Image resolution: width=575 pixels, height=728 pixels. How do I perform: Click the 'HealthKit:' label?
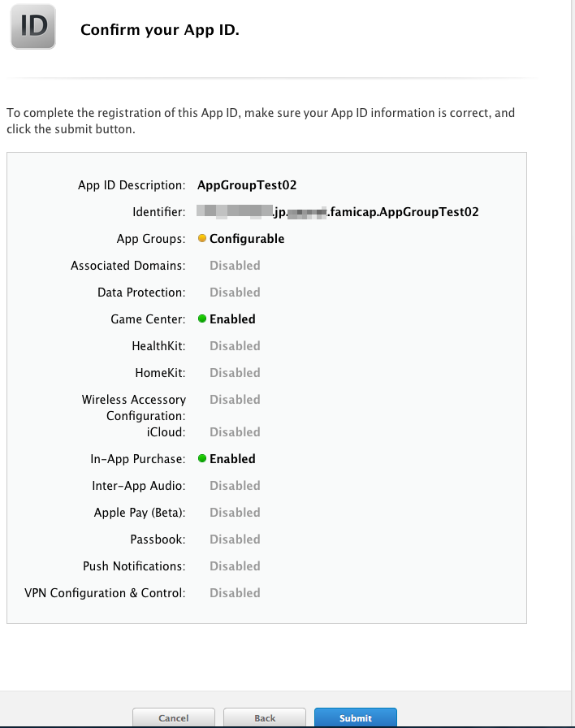coord(158,346)
